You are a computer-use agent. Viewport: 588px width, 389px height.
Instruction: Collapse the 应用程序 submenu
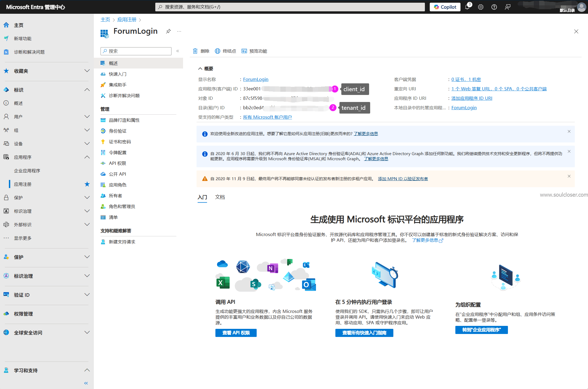pyautogui.click(x=87, y=157)
